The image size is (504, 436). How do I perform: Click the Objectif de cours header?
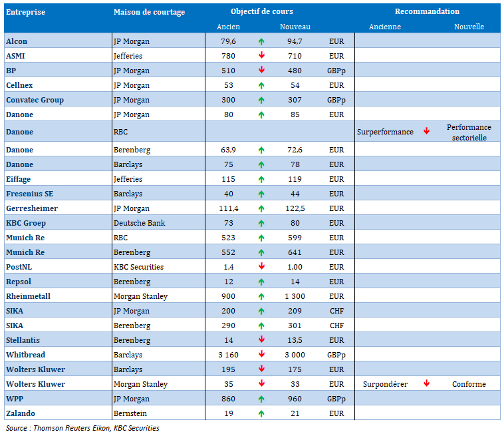click(x=261, y=12)
